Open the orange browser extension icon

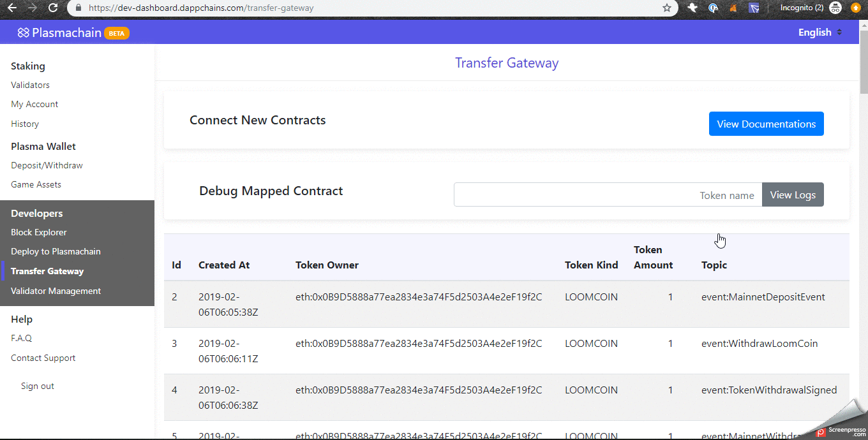(733, 8)
